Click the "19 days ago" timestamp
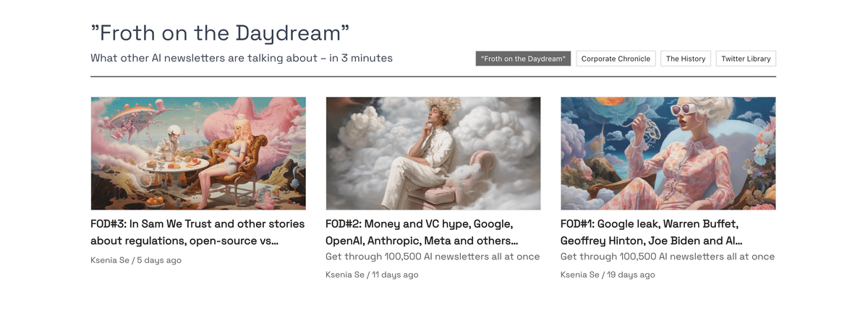This screenshot has width=868, height=310. tap(631, 275)
